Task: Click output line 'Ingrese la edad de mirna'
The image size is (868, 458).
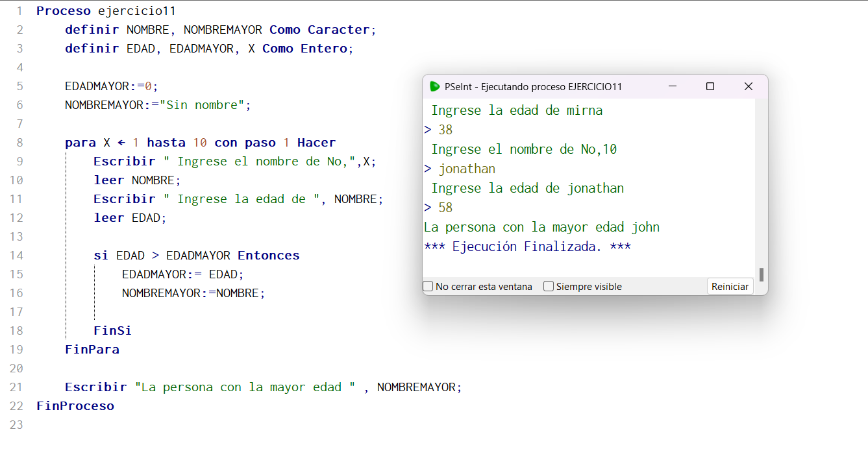Action: (517, 110)
